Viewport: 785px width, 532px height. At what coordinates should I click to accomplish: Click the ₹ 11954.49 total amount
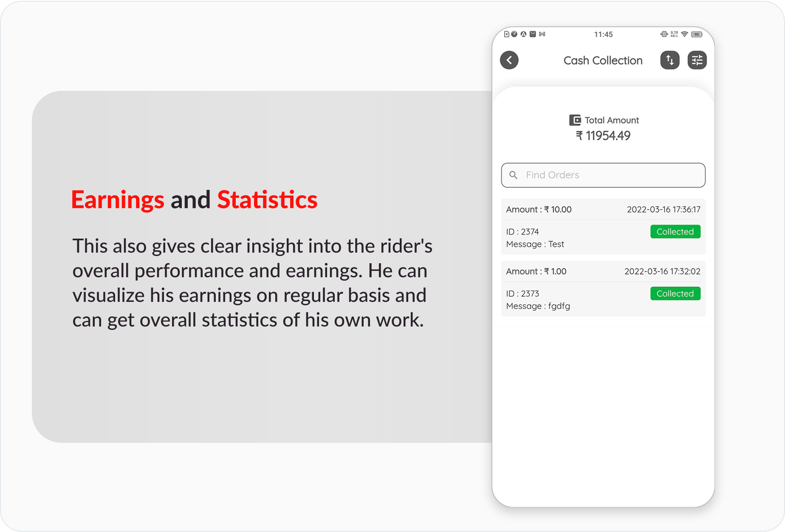pos(603,136)
